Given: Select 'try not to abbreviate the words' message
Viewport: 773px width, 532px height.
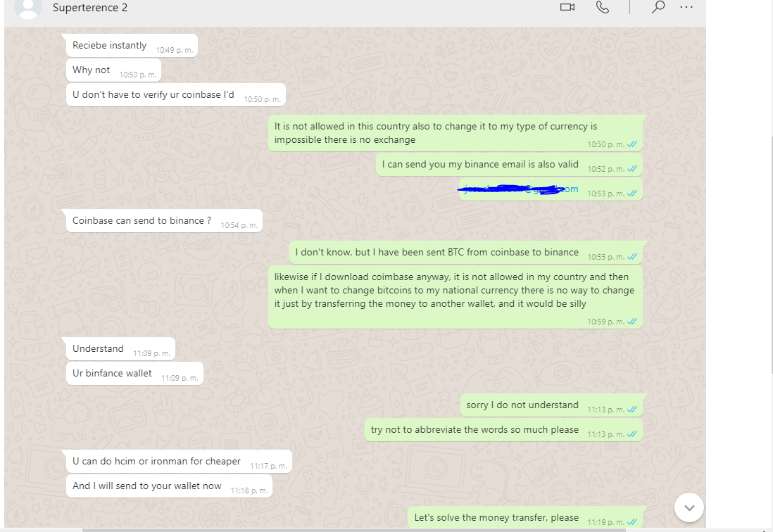Looking at the screenshot, I should tap(503, 429).
